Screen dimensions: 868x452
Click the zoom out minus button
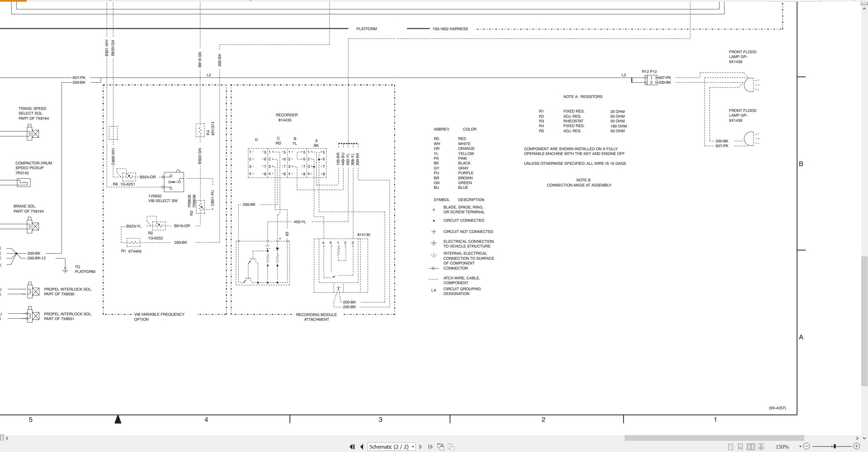coord(807,446)
